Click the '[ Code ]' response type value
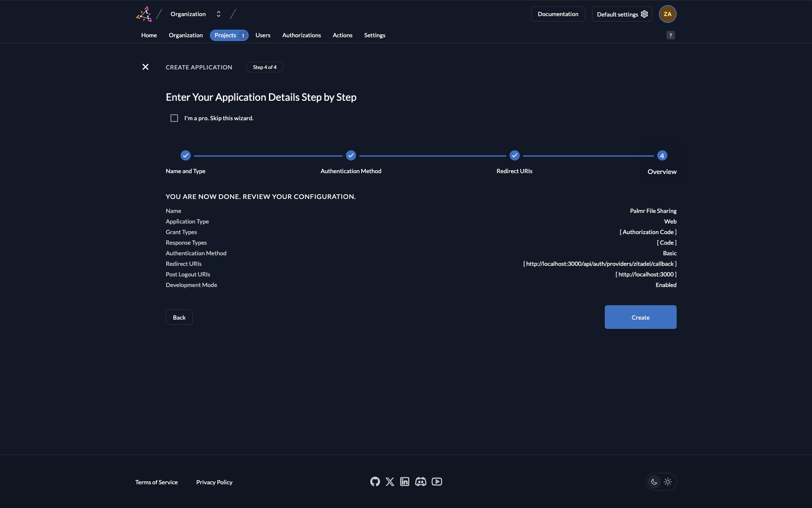The image size is (812, 508). [x=667, y=243]
